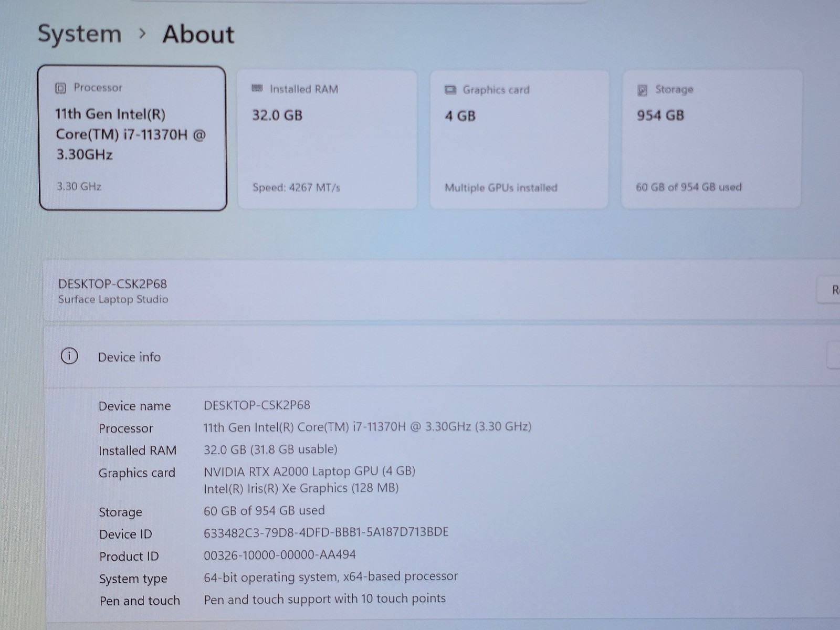840x630 pixels.
Task: Click the "Device name" label
Action: click(135, 406)
